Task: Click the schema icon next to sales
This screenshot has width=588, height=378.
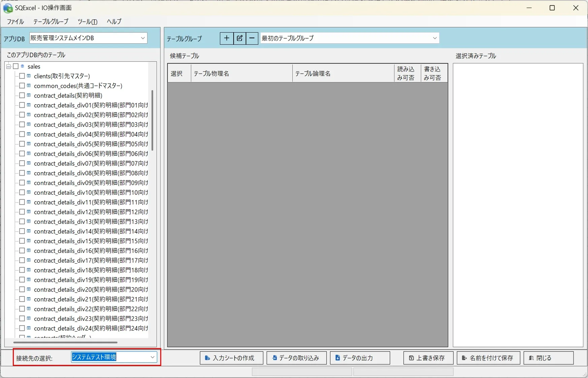Action: pos(23,66)
